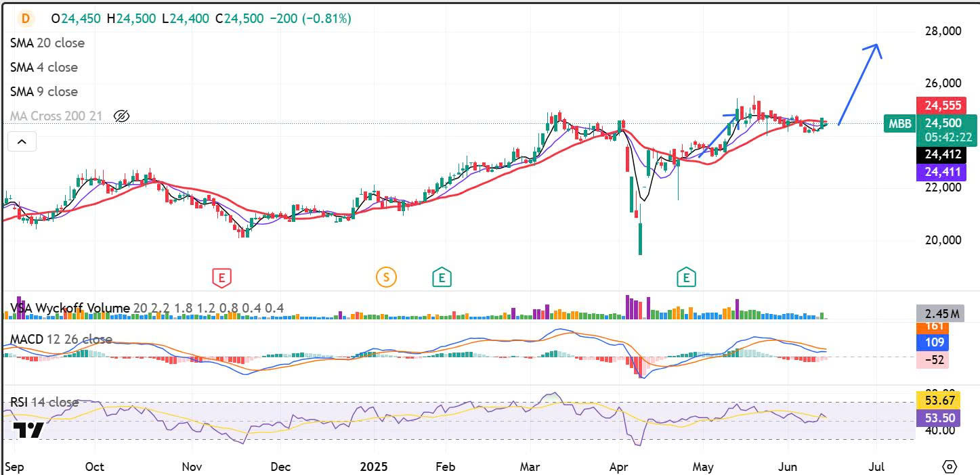
Task: Click the H24,500 high value in header
Action: 132,19
